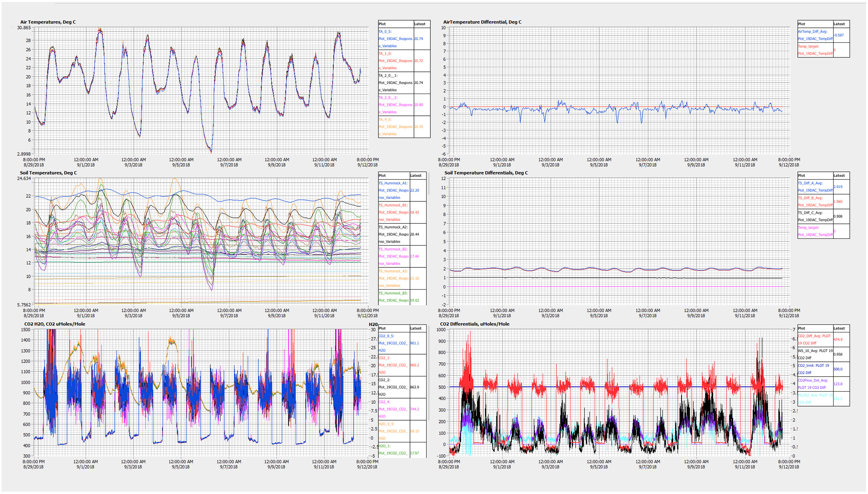Select TA_2_0__2 magenta legend row

(395, 105)
